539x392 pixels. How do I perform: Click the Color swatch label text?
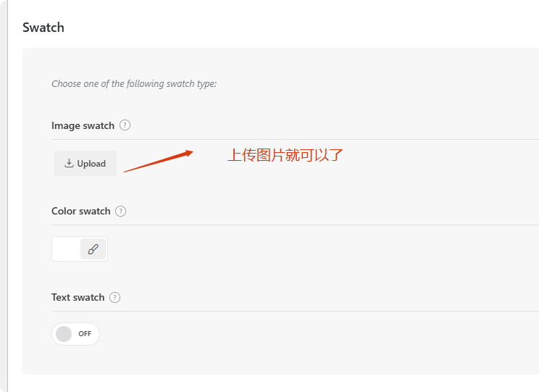pos(80,212)
